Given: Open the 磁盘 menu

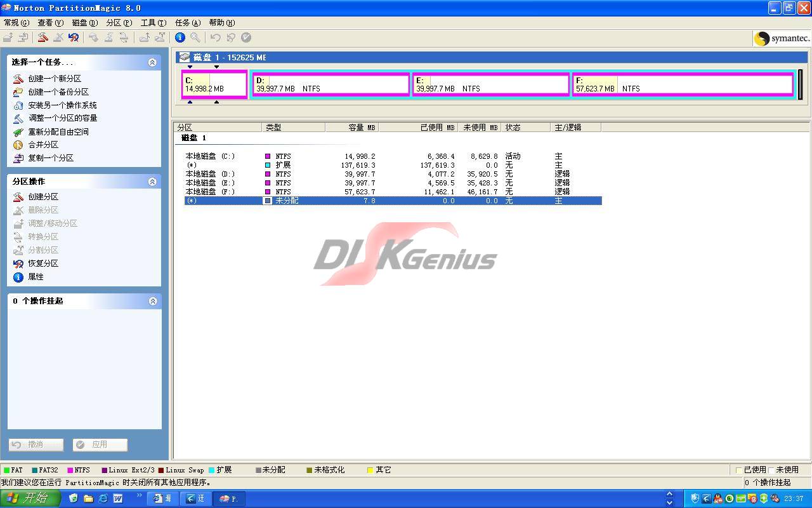Looking at the screenshot, I should pos(85,23).
